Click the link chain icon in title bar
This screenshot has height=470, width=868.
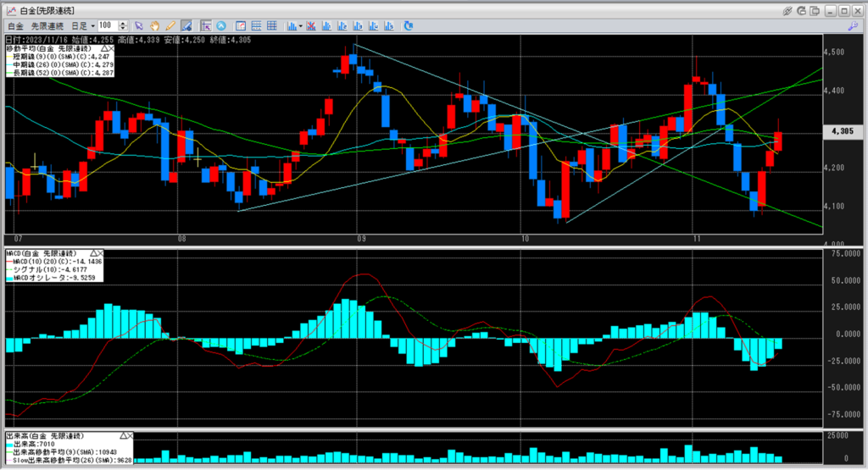tap(787, 11)
